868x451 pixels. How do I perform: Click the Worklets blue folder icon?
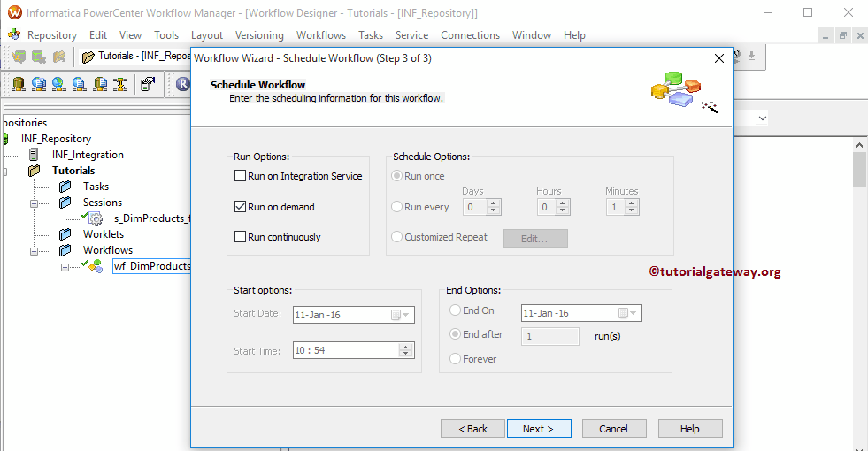pyautogui.click(x=65, y=234)
